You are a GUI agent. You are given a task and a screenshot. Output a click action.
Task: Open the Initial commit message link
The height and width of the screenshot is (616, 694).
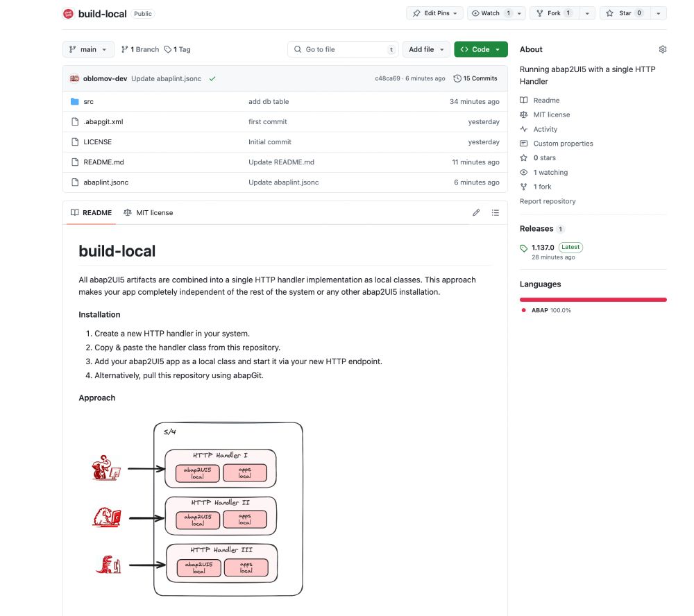270,142
